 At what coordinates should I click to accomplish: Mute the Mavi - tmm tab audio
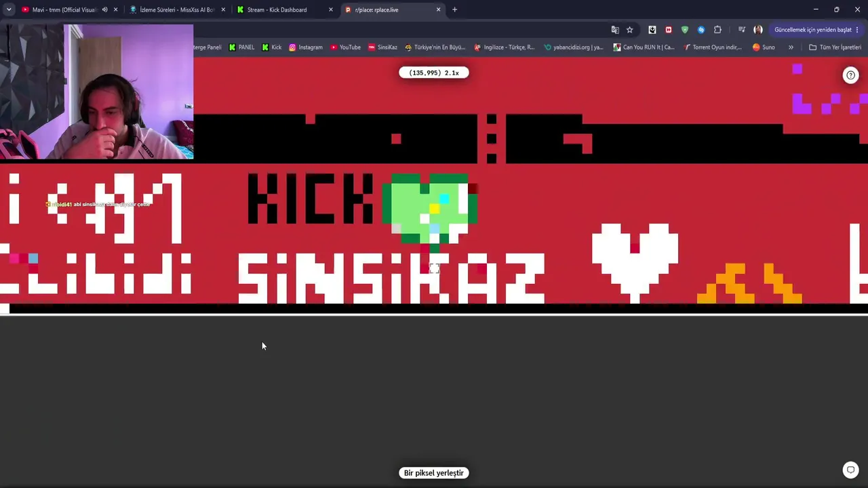pyautogui.click(x=104, y=9)
